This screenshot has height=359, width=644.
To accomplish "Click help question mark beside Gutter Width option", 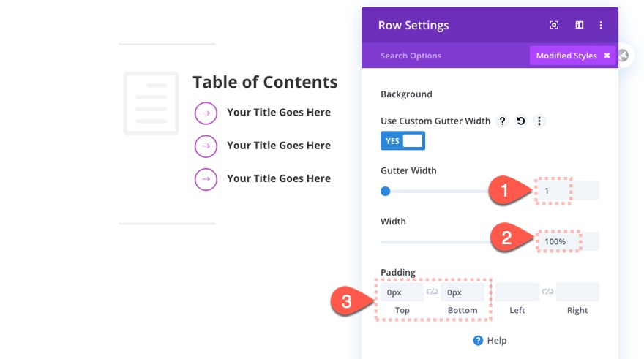I will click(x=503, y=121).
